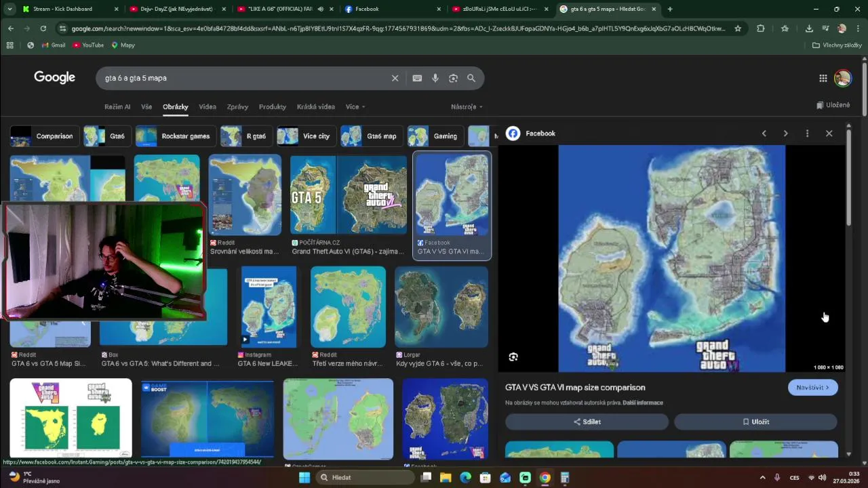
Task: Expand the Nástroje tools dropdown
Action: click(x=467, y=107)
